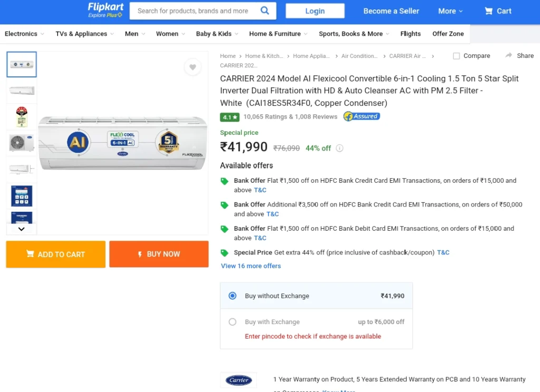
Task: Go to Home breadcrumb
Action: coord(228,56)
